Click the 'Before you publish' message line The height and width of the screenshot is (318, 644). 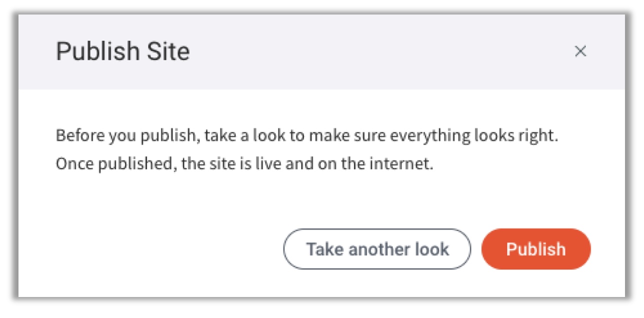click(306, 136)
